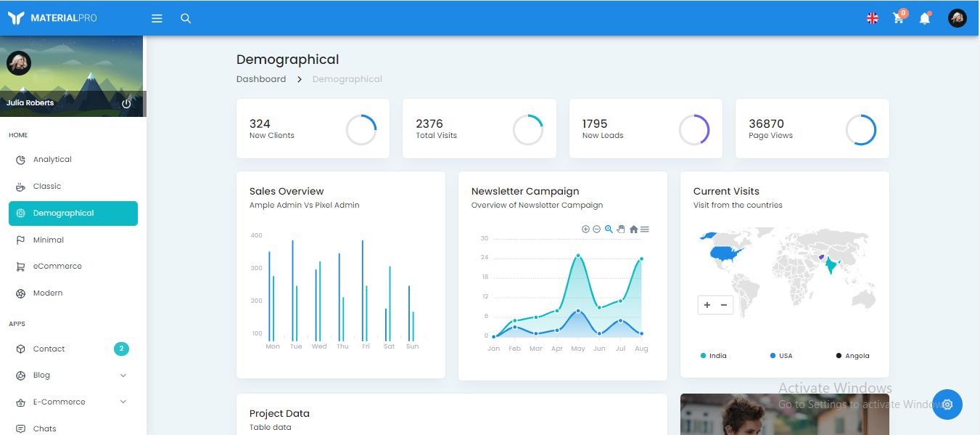
Task: Click the India region on map
Action: (x=831, y=266)
